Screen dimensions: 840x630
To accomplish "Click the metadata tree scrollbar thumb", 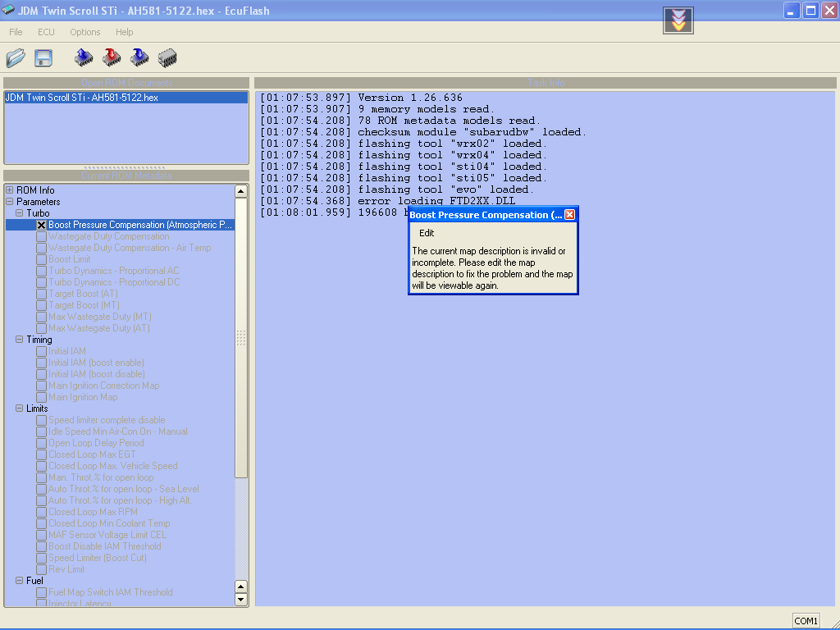I will tap(241, 337).
